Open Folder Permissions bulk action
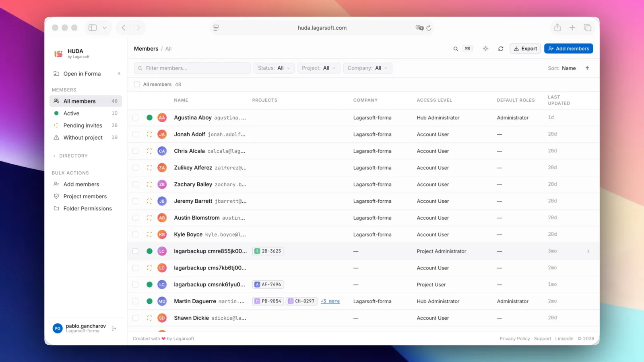Viewport: 644px width, 362px height. coord(85,209)
